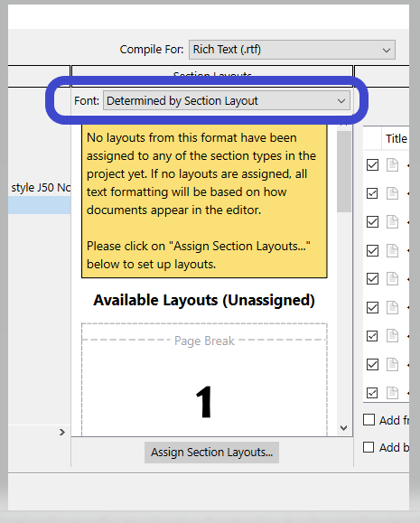
Task: Click the scroll down arrow in layouts
Action: pyautogui.click(x=344, y=427)
